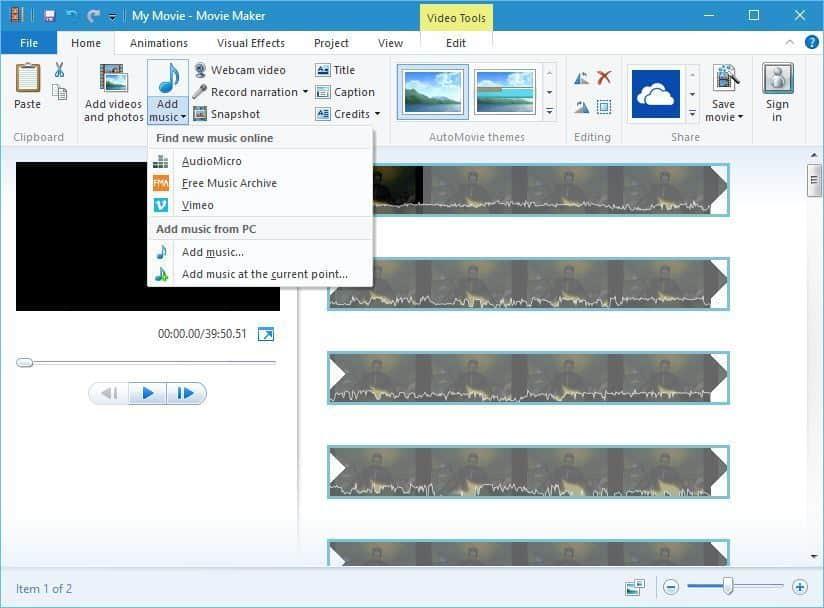Click the 00:00.00/39:50.51 timecode
This screenshot has width=824, height=608.
click(x=202, y=334)
